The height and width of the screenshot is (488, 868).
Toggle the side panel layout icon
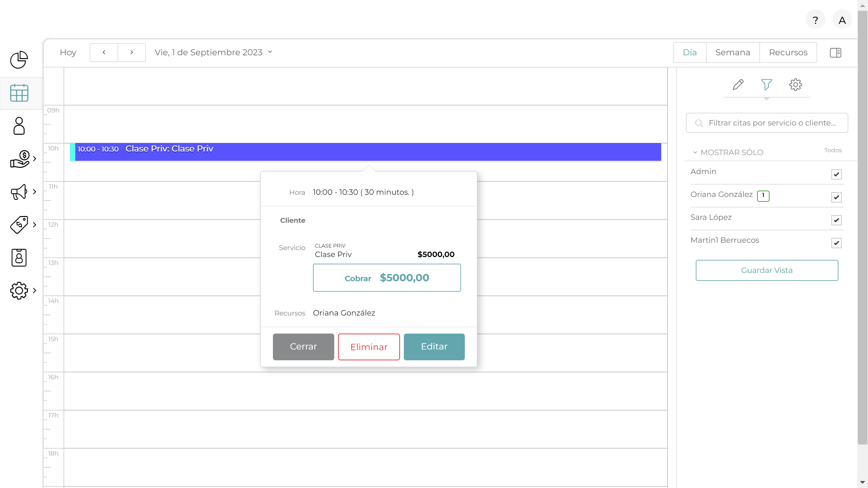coord(836,52)
